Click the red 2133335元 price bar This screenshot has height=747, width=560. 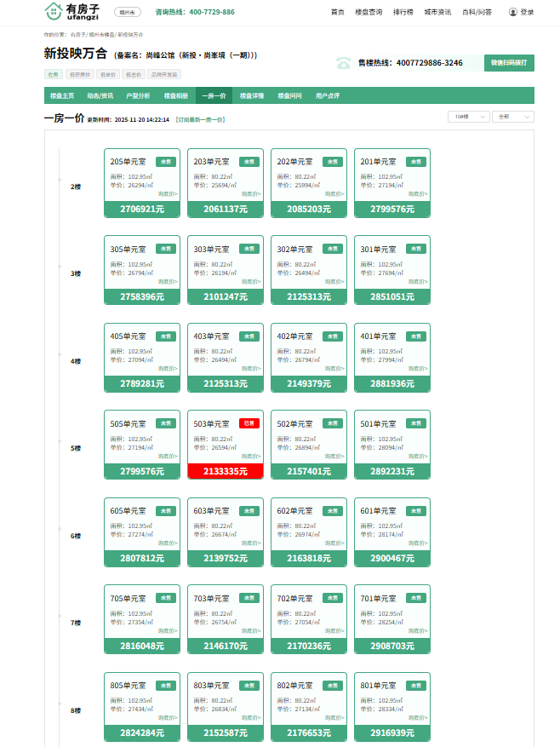click(x=226, y=471)
